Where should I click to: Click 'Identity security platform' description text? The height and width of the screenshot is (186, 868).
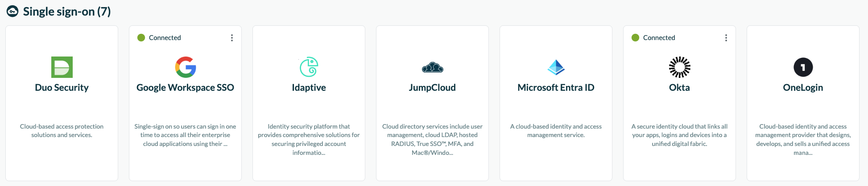coord(309,139)
